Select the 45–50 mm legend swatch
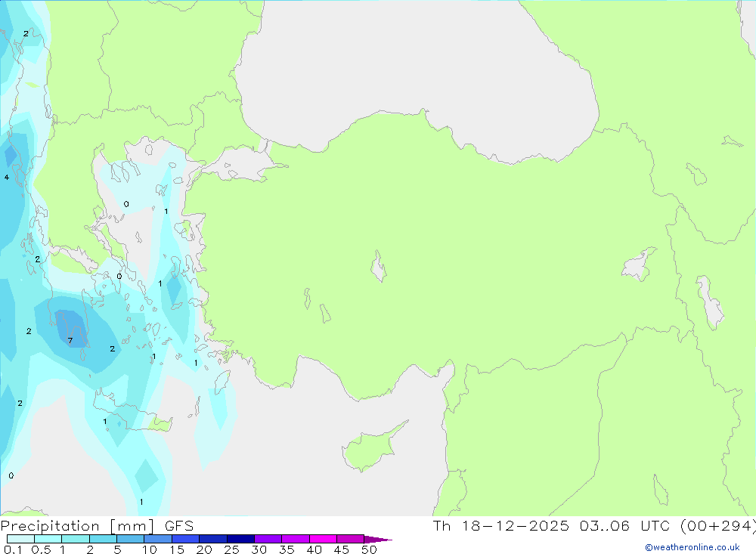The width and height of the screenshot is (756, 554). pos(351,539)
